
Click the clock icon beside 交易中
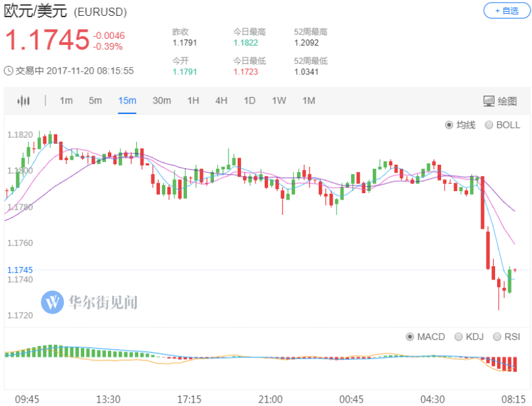pos(9,71)
